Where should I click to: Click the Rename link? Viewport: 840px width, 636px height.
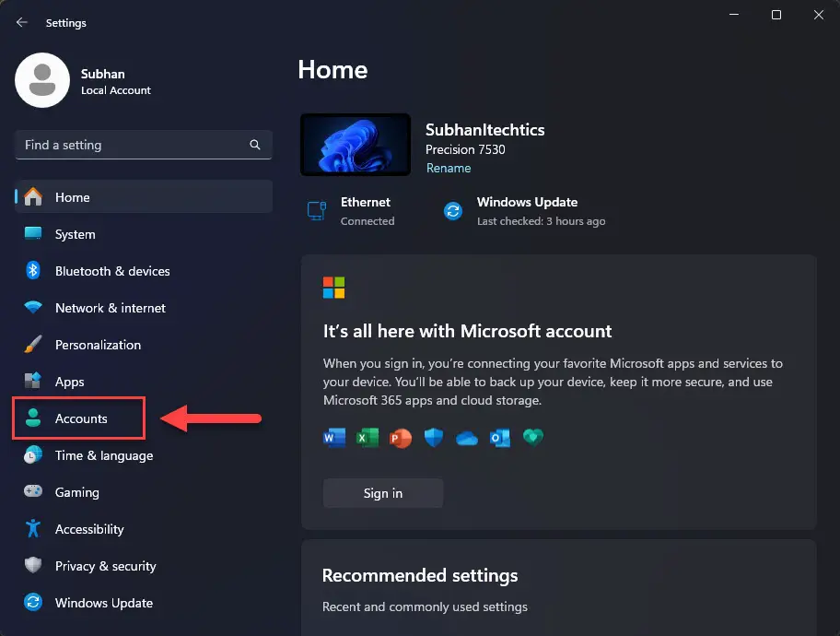pos(449,168)
